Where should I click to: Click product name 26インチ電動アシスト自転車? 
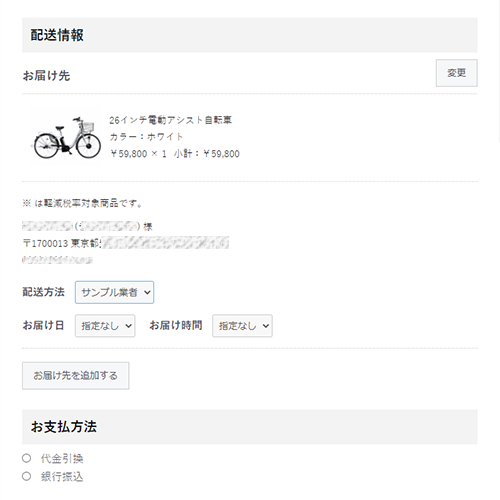tap(170, 120)
